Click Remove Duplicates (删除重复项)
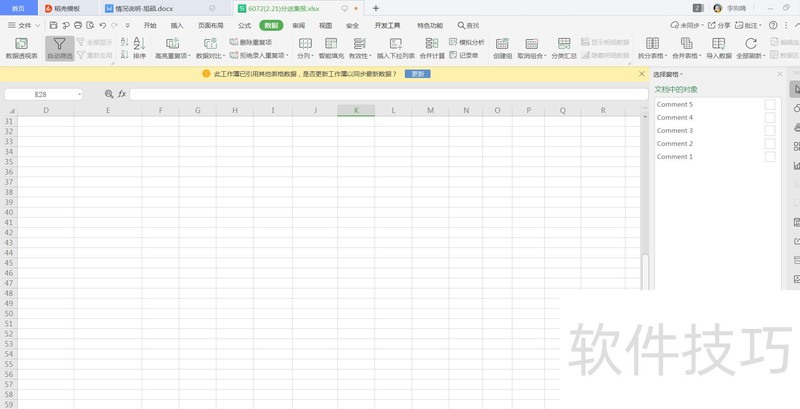The image size is (800, 409). (251, 42)
